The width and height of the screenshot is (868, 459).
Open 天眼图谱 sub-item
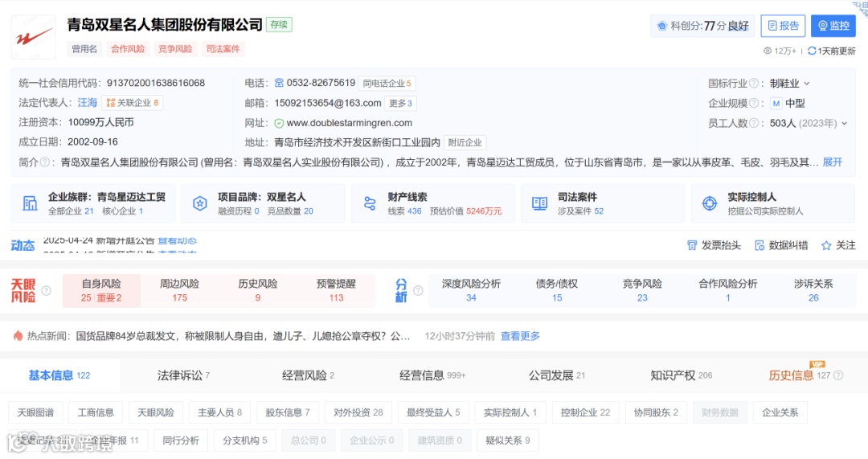(35, 412)
